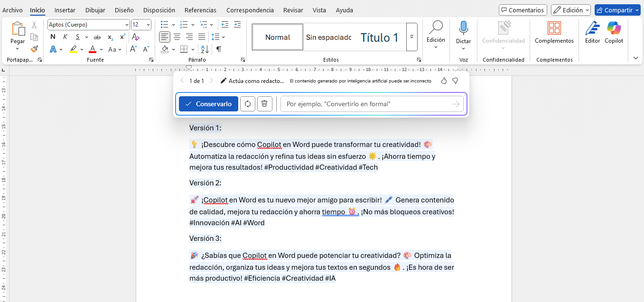This screenshot has height=302, width=644.
Task: Apply the Título 1 style
Action: [x=379, y=37]
